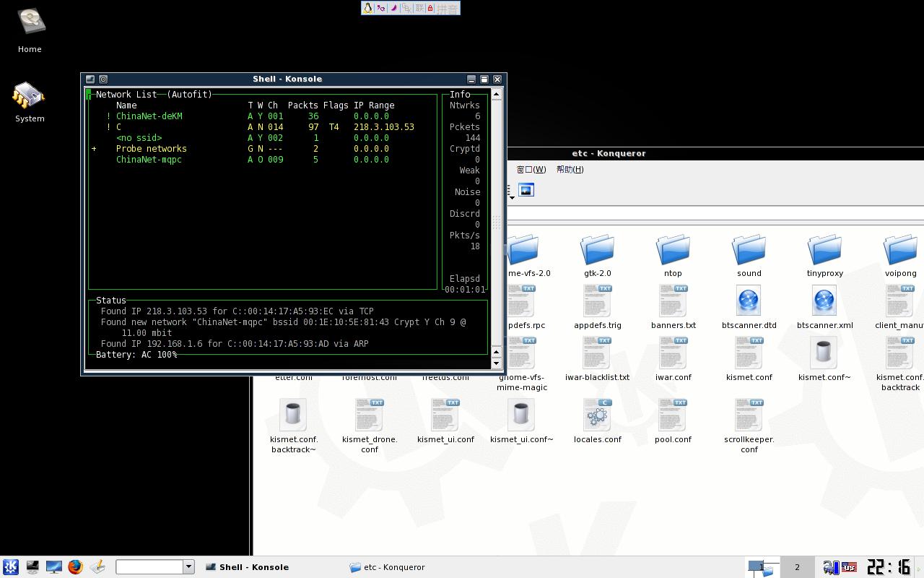
Task: Click the US keyboard layout flag
Action: pyautogui.click(x=849, y=567)
